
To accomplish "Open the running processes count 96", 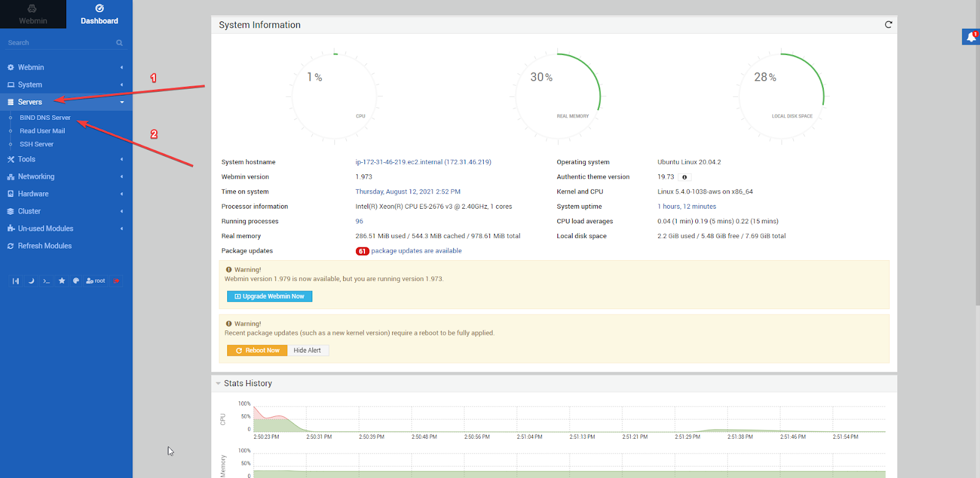I will tap(359, 222).
